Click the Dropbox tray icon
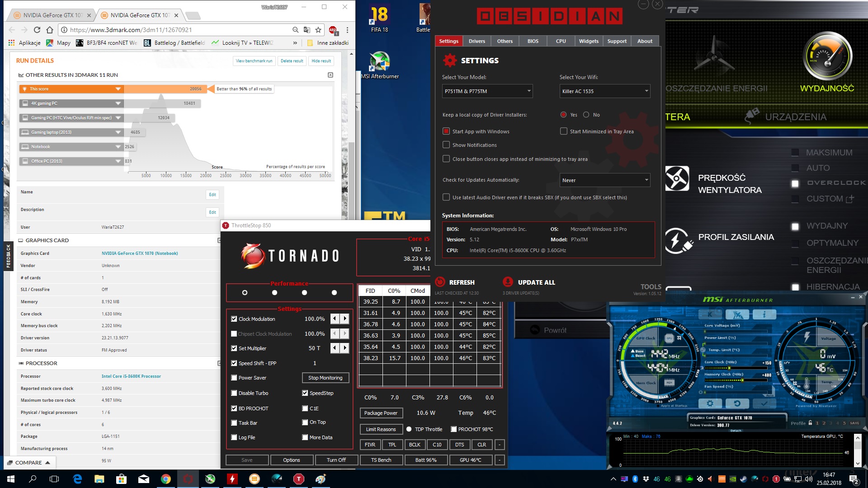868x488 pixels. tap(646, 479)
